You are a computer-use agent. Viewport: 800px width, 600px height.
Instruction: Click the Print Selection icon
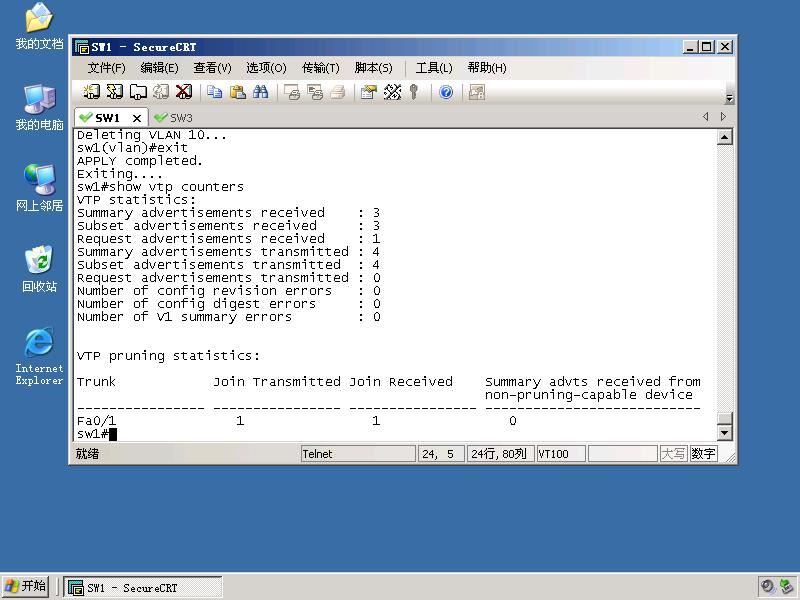tap(315, 92)
